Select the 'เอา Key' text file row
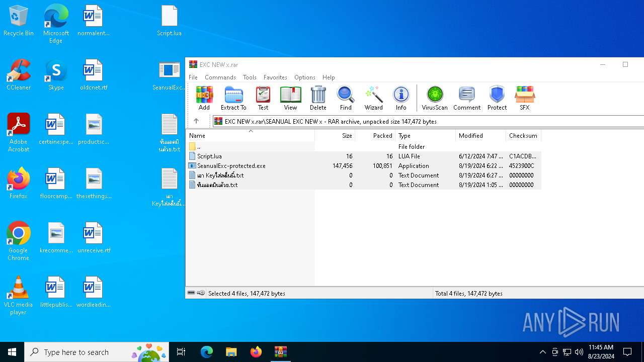This screenshot has height=362, width=644. point(364,175)
